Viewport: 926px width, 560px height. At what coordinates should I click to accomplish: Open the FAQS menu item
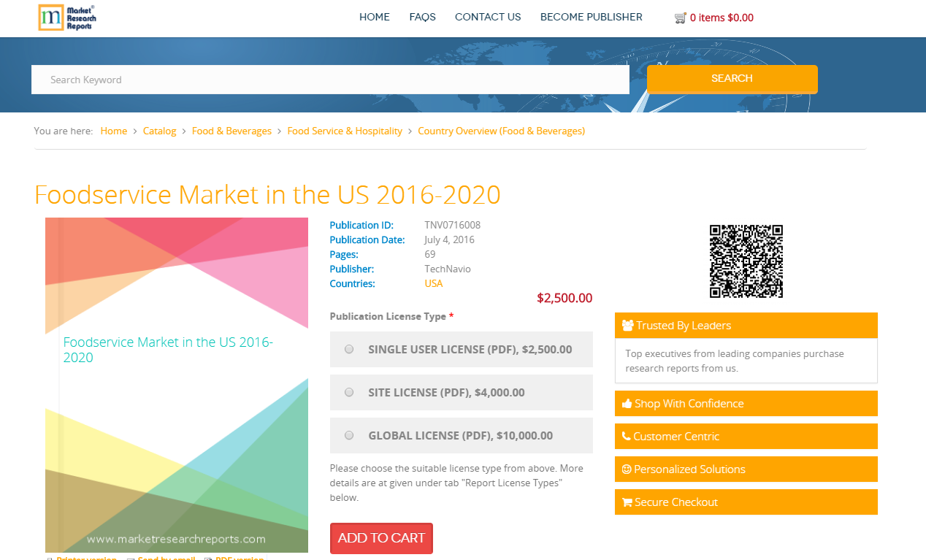coord(422,17)
